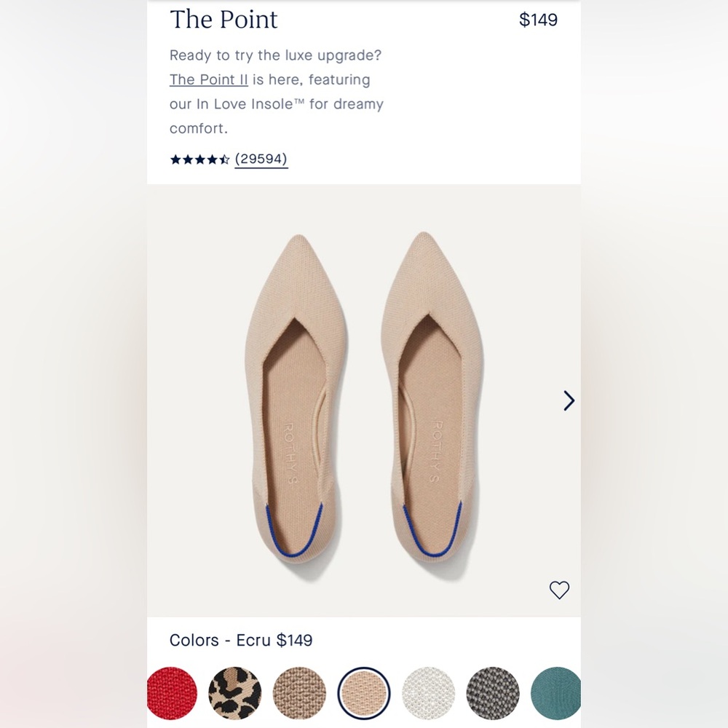Advance the product image carousel
Image resolution: width=728 pixels, height=728 pixels.
pyautogui.click(x=569, y=401)
